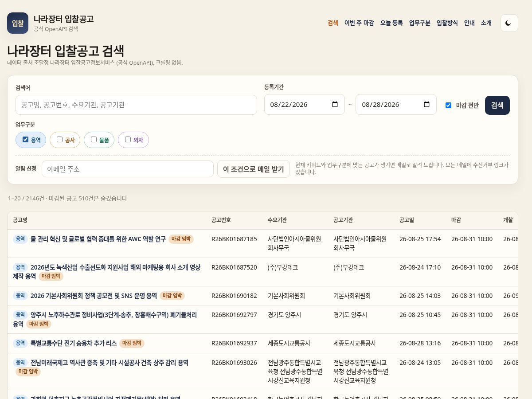Open calendar picker for end date 08/28/2026
Image resolution: width=532 pixels, height=399 pixels.
pyautogui.click(x=427, y=105)
